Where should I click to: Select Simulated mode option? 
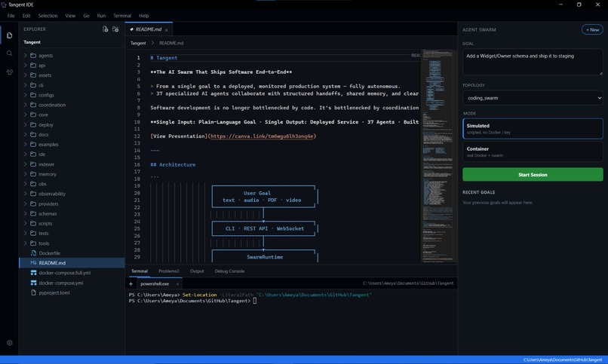click(x=533, y=129)
